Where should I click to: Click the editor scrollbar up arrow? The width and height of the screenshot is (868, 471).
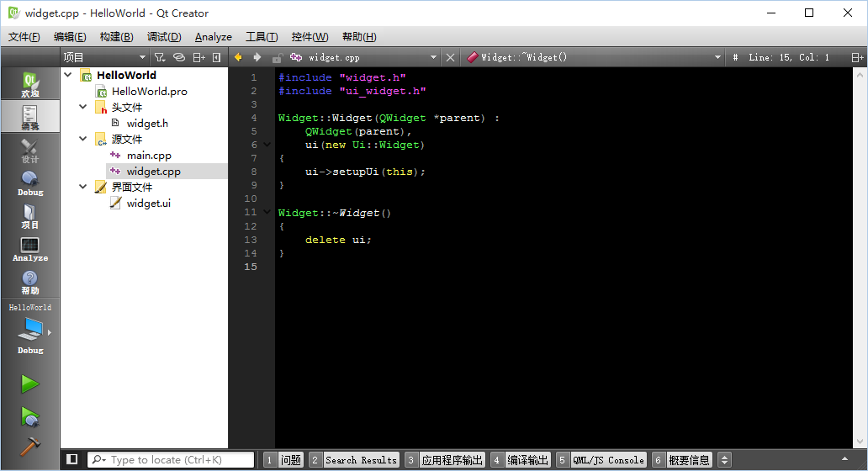860,75
